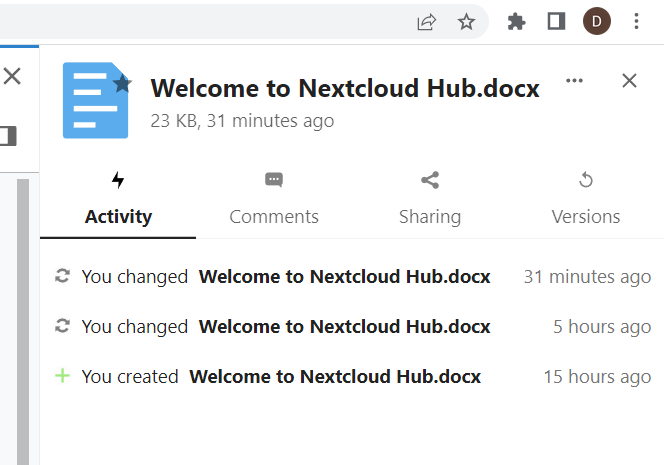Bookmark this page with star icon
Image resolution: width=664 pixels, height=465 pixels.
pyautogui.click(x=466, y=22)
